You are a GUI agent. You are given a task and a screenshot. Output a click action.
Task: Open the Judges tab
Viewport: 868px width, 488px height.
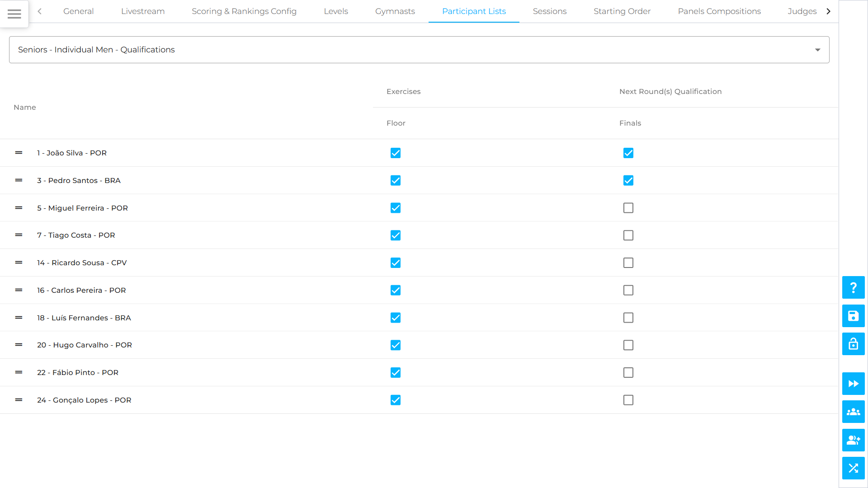pos(802,11)
